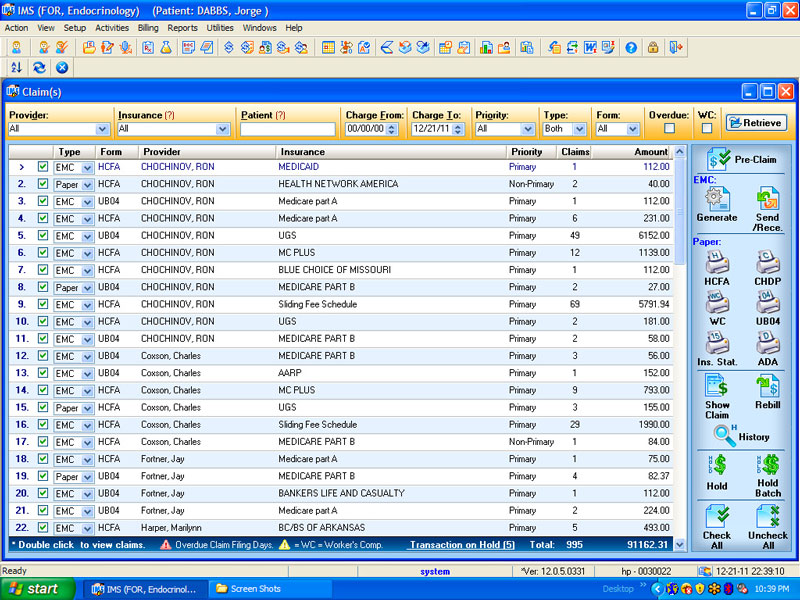Print paper HCFA form icon

[x=716, y=264]
